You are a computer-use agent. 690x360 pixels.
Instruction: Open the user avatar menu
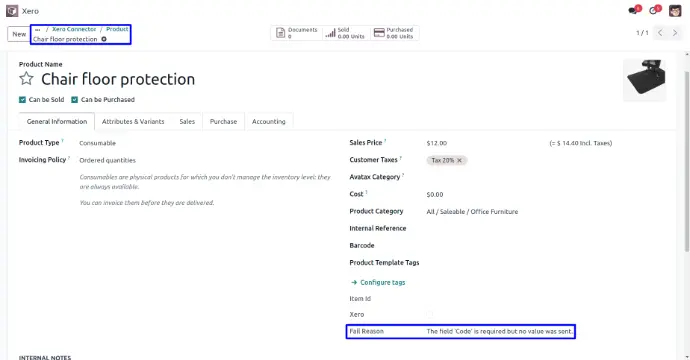coord(675,11)
